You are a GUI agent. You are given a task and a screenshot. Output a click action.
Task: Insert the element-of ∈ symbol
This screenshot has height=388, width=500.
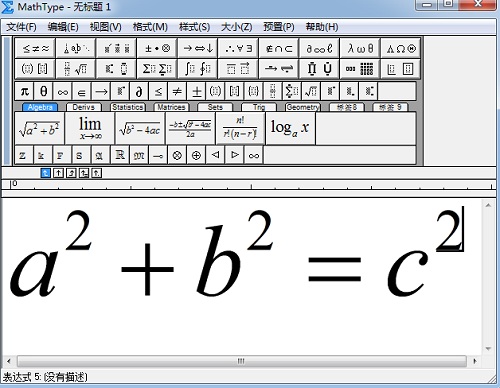coord(82,91)
